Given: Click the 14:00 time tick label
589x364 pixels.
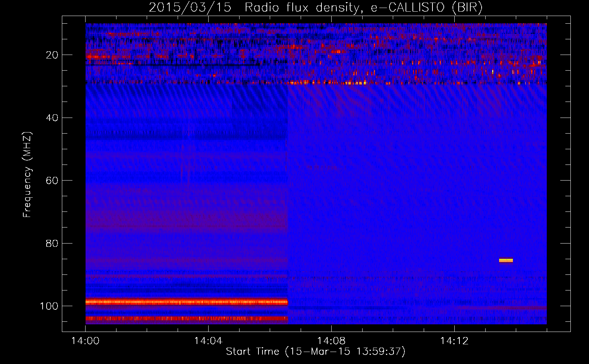Looking at the screenshot, I should 86,341.
